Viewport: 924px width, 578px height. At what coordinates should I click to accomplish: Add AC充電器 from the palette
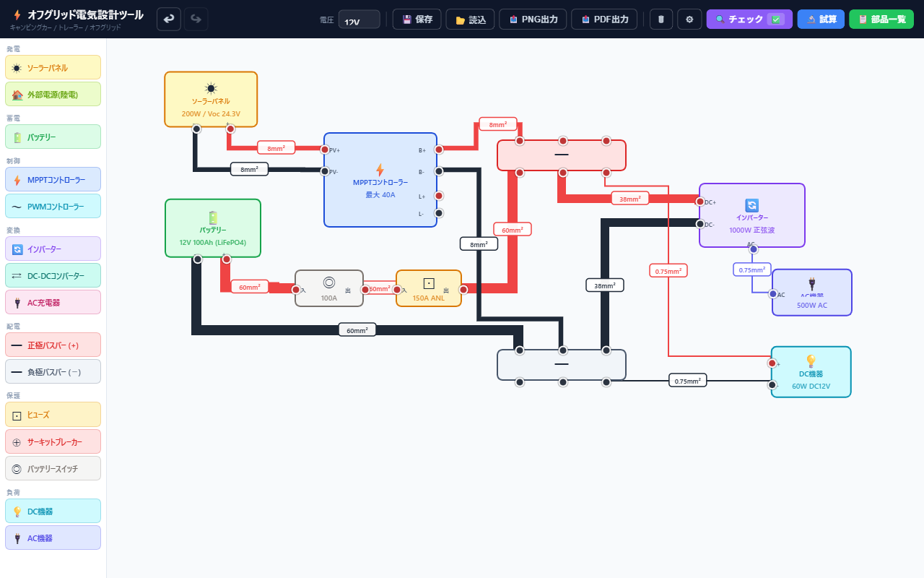tap(53, 302)
